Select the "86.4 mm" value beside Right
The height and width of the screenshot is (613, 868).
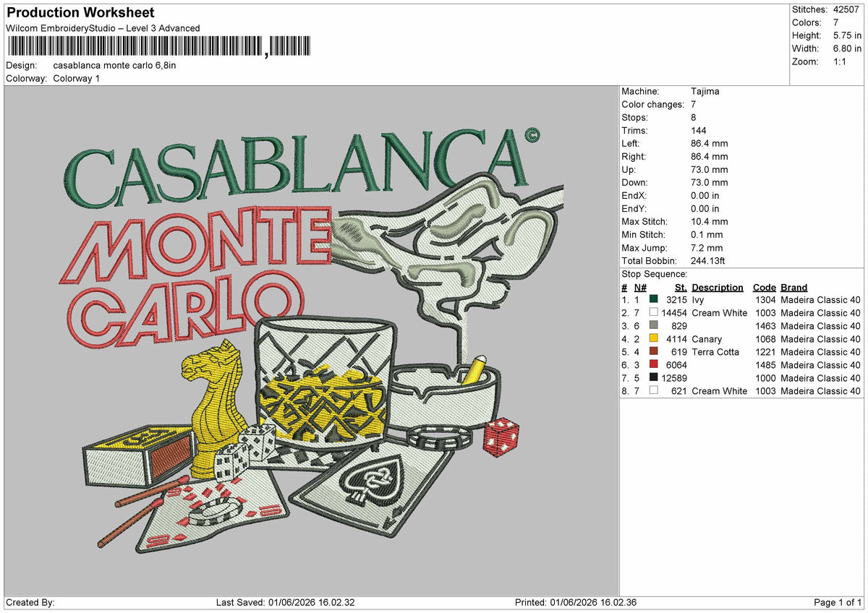(710, 156)
